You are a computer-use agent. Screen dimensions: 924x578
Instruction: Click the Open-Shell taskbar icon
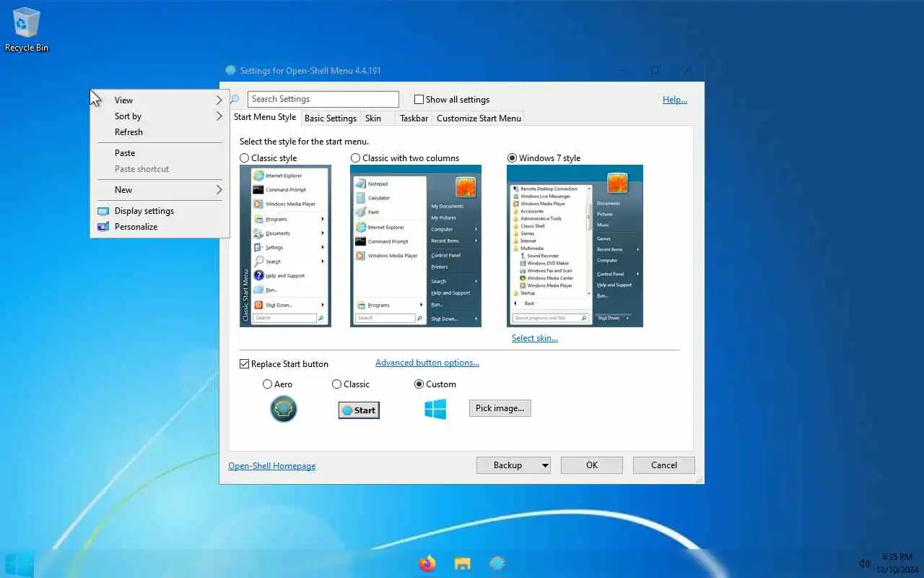coord(497,564)
